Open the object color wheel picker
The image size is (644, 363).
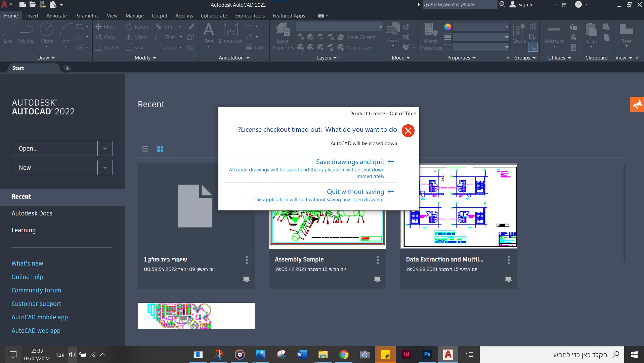pyautogui.click(x=447, y=27)
